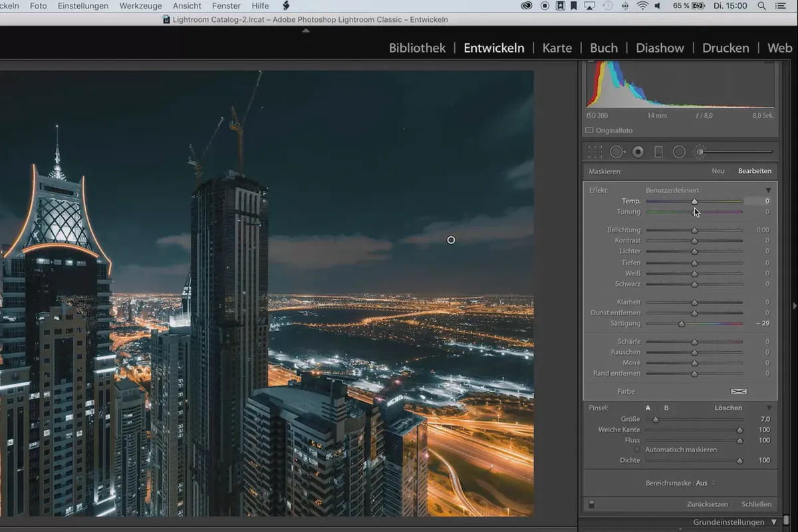Collapse effect sliders via Effekt triangle

pyautogui.click(x=769, y=190)
